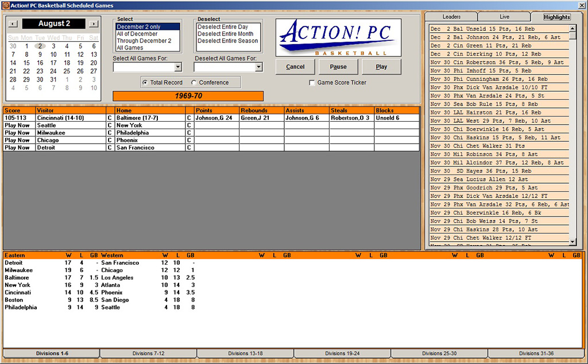Viewport: 588px width, 364px height.
Task: Select the Conference radio button
Action: click(194, 83)
